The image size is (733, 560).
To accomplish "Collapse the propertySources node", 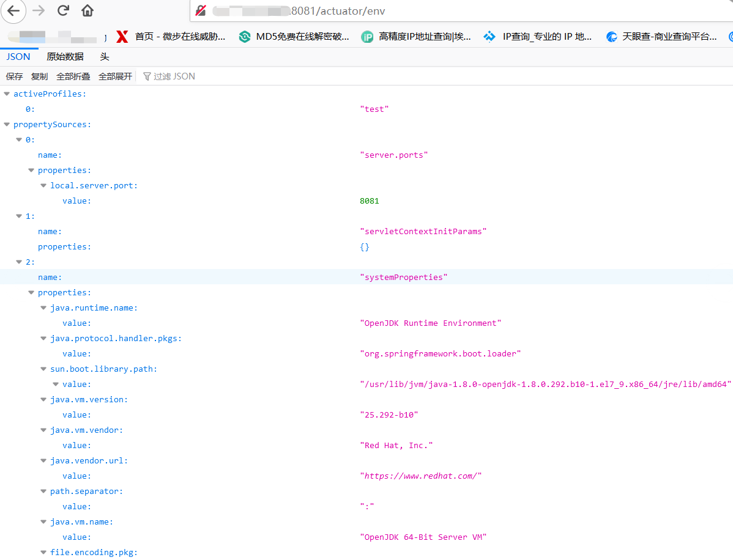I will (7, 124).
